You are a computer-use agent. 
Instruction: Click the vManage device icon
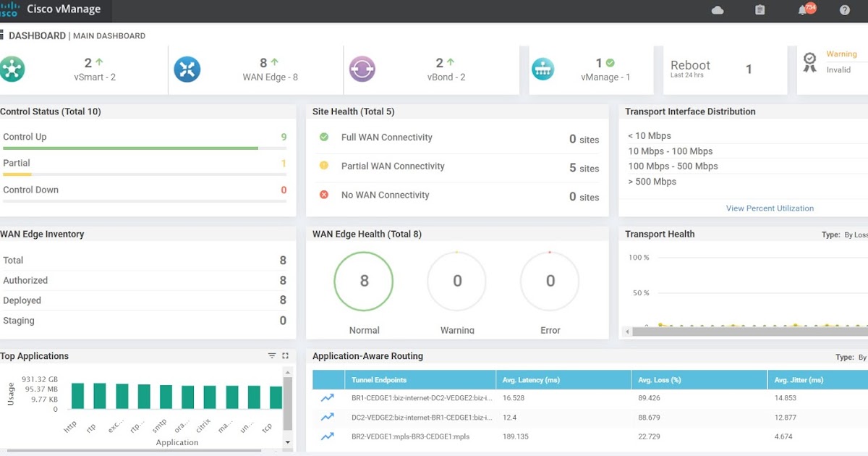pos(543,69)
